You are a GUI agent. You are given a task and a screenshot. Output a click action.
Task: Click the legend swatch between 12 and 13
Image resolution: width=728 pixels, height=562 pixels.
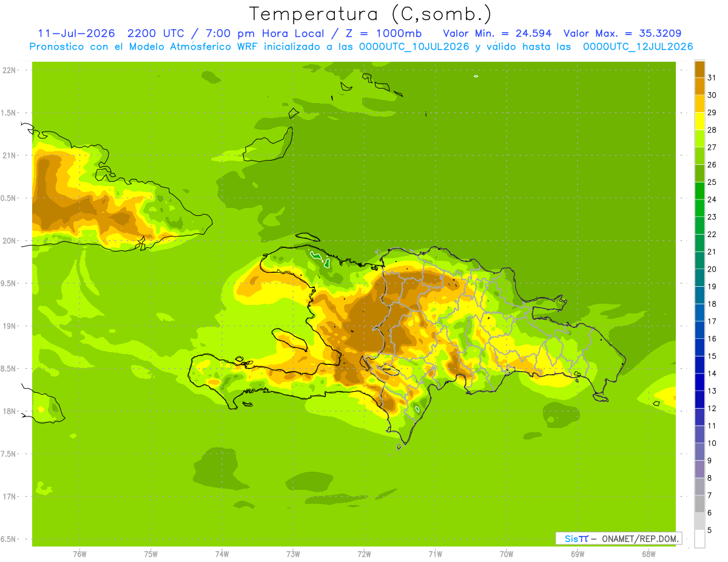pyautogui.click(x=699, y=400)
